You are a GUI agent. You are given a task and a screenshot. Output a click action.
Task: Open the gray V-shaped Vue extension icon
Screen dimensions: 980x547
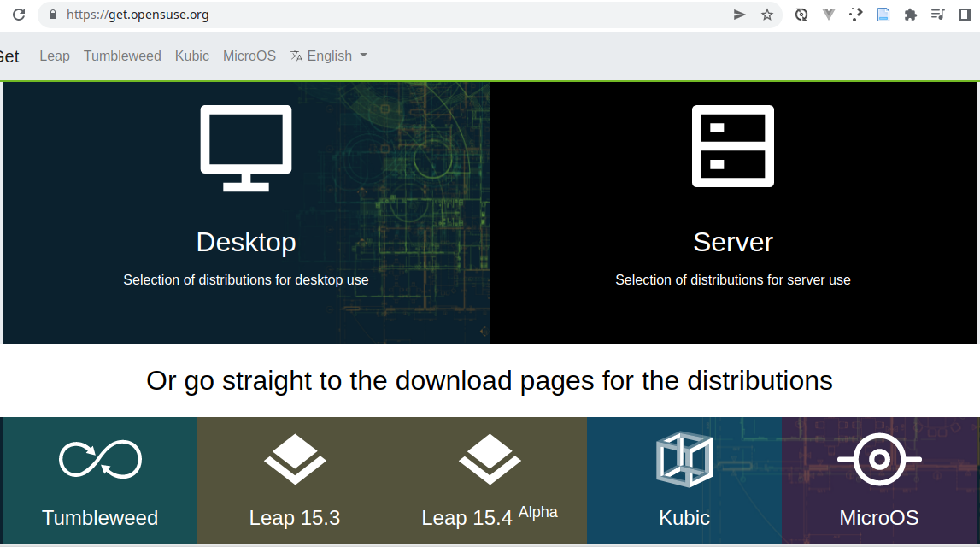coord(829,15)
